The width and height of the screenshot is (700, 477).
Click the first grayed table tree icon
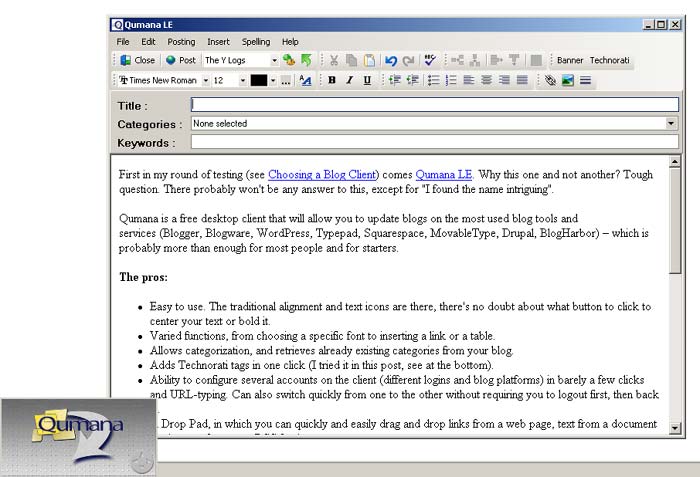point(457,60)
